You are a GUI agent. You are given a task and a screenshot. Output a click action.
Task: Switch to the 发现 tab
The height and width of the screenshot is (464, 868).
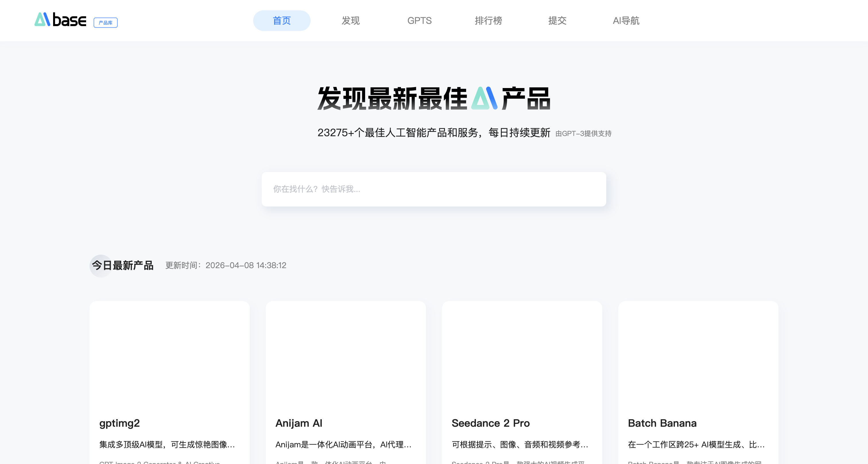(350, 21)
